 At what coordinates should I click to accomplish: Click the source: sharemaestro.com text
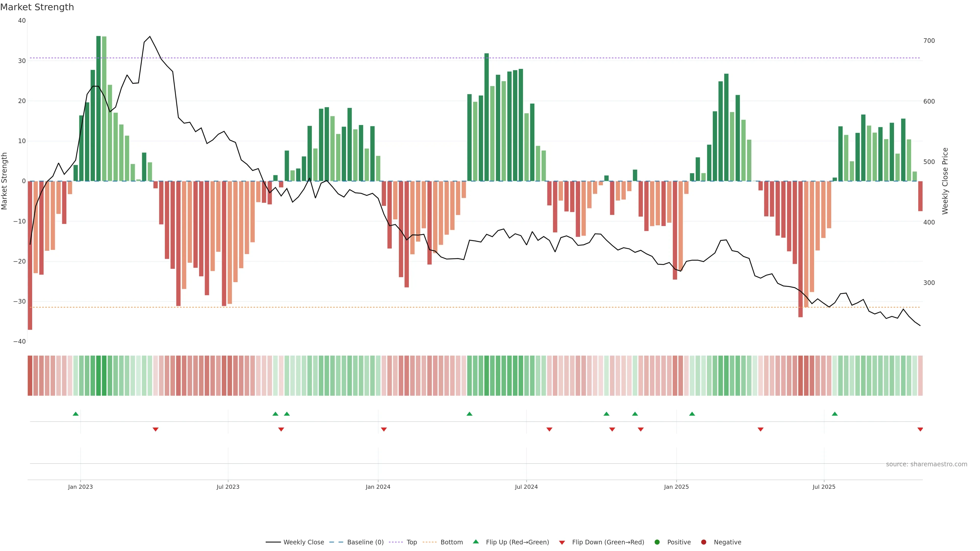[x=926, y=464]
